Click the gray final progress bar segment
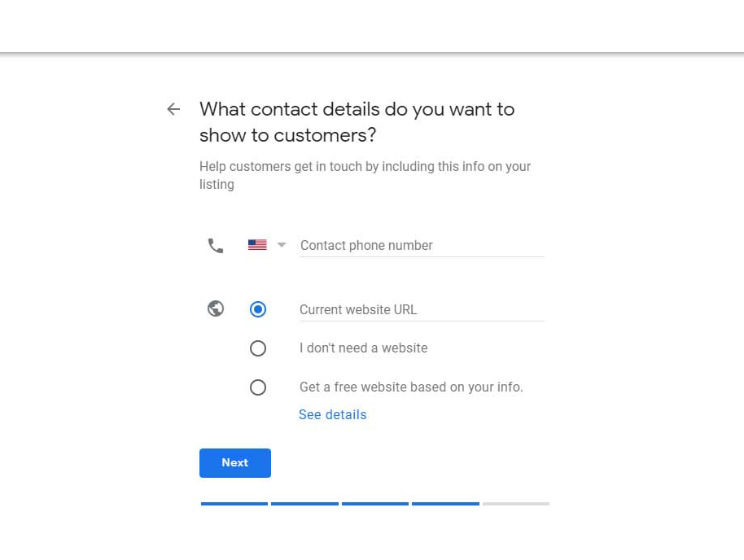 [516, 504]
